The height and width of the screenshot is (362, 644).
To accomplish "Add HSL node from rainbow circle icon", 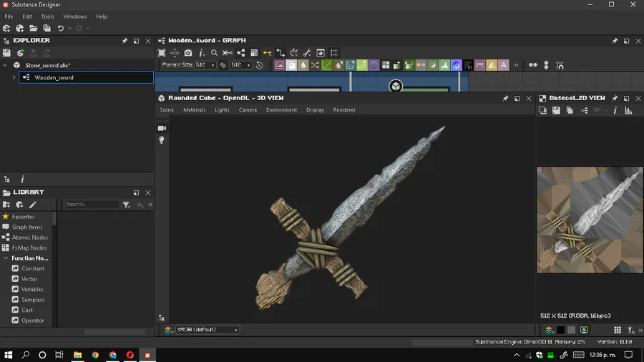I will point(457,65).
